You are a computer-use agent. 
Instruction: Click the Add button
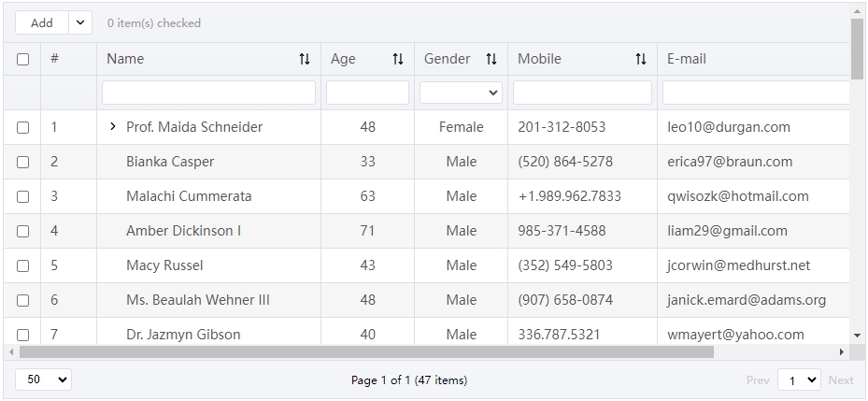pos(42,22)
